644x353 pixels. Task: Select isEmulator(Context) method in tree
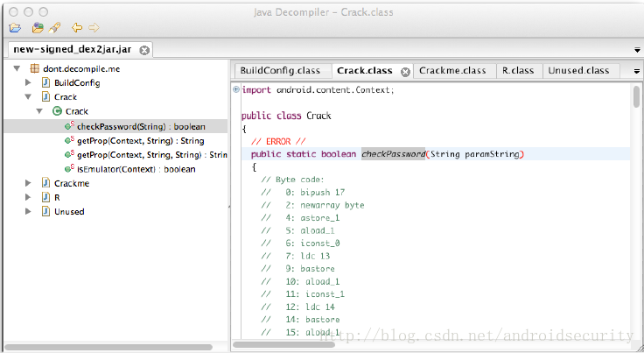[x=136, y=168]
